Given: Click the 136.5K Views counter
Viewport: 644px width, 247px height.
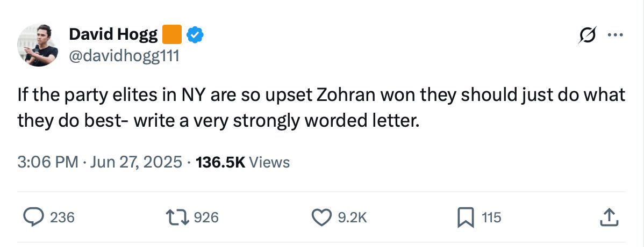Looking at the screenshot, I should point(243,162).
